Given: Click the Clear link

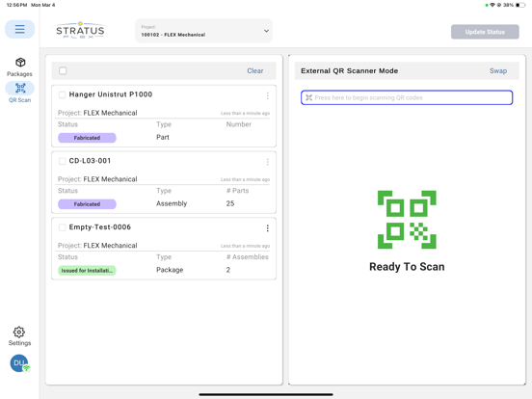Looking at the screenshot, I should tap(255, 70).
